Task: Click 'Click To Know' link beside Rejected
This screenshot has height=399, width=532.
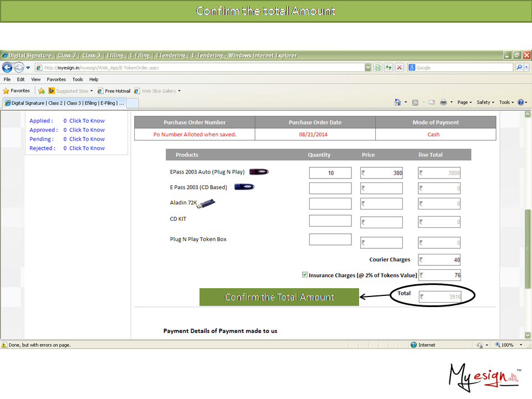Action: point(87,149)
